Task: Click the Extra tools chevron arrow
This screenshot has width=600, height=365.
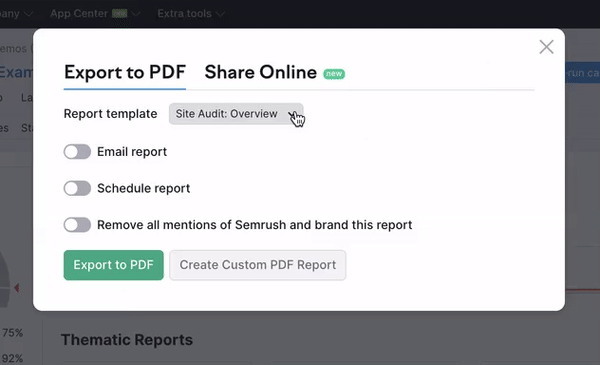Action: tap(220, 14)
